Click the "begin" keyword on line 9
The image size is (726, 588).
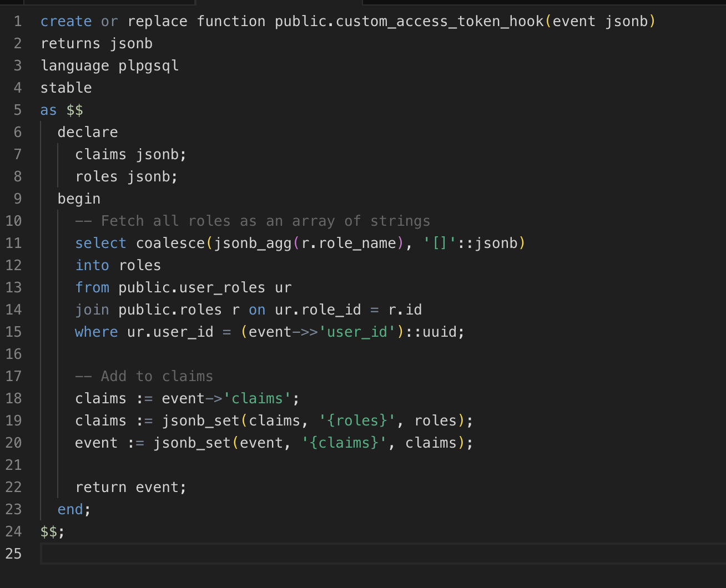tap(79, 199)
